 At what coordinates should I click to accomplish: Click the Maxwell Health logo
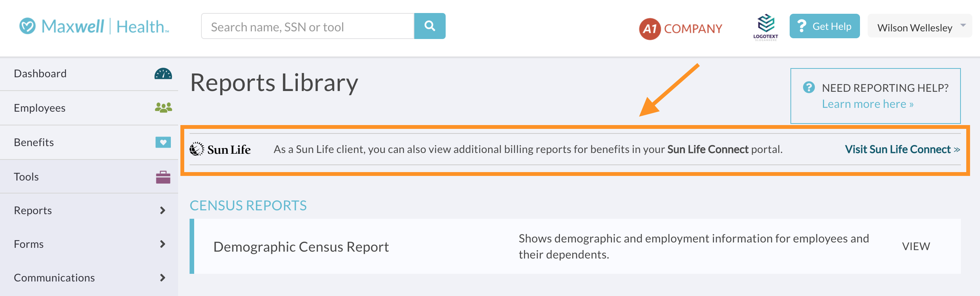[94, 26]
